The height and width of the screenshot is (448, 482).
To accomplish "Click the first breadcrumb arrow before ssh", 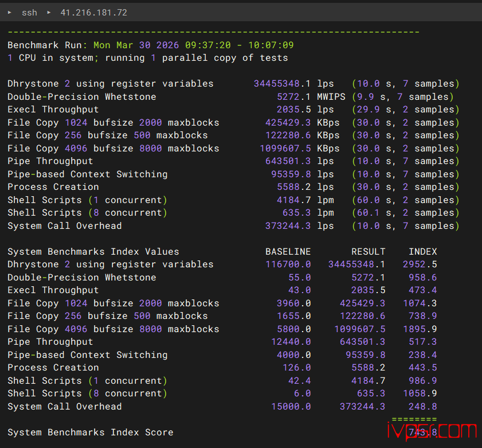I will pyautogui.click(x=10, y=12).
